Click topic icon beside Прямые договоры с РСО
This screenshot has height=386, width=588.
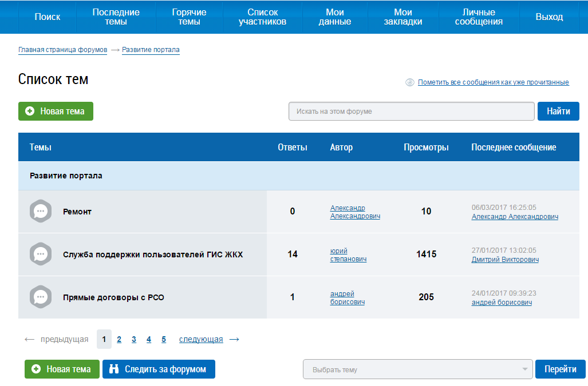click(41, 297)
